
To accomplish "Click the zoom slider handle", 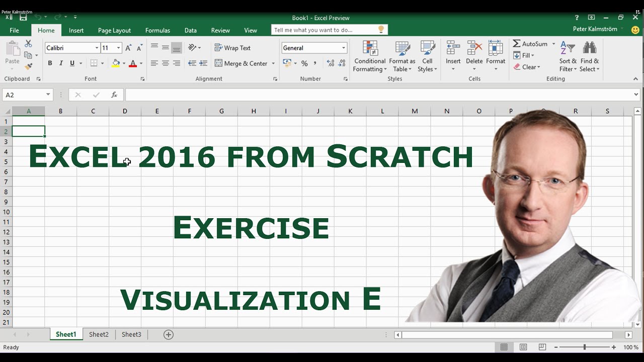I will click(585, 347).
